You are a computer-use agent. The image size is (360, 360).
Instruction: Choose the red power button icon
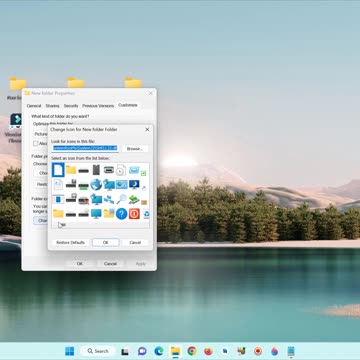click(134, 214)
